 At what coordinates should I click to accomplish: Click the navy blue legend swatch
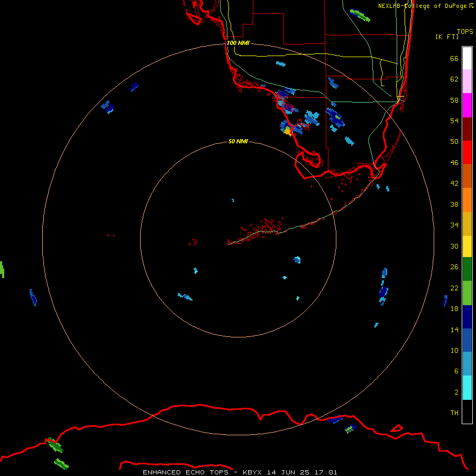coord(467,317)
